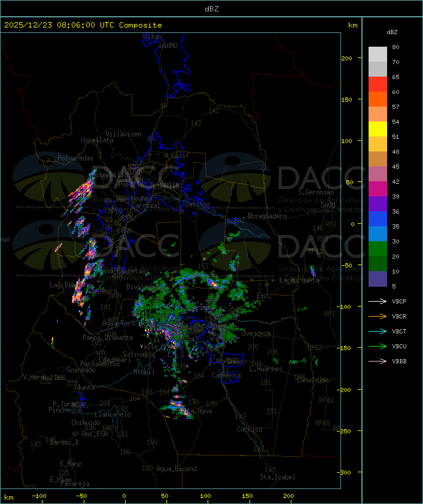423x504 pixels.
Task: Click the Cochico place label
Action: [249, 429]
